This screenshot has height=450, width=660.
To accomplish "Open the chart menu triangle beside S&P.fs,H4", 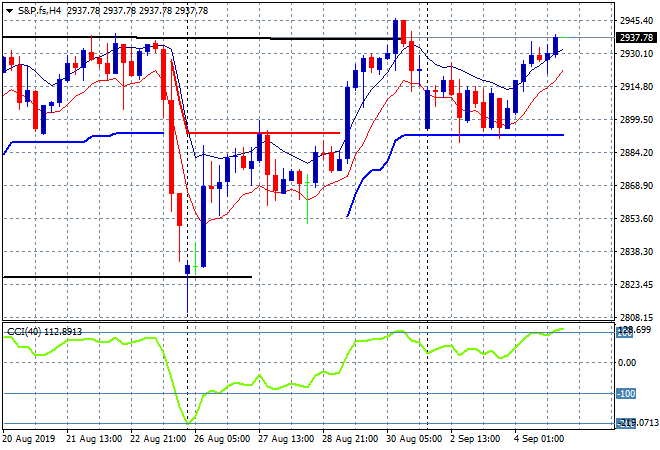I will pyautogui.click(x=9, y=11).
